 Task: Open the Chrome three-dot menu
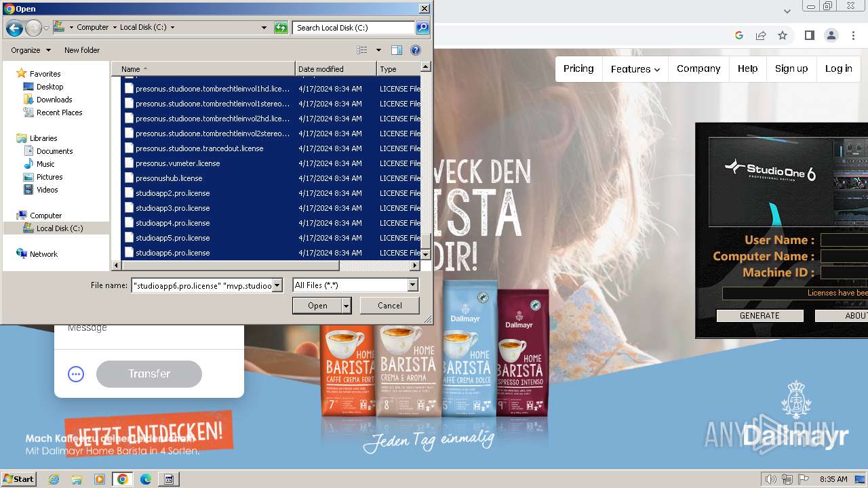(x=853, y=35)
